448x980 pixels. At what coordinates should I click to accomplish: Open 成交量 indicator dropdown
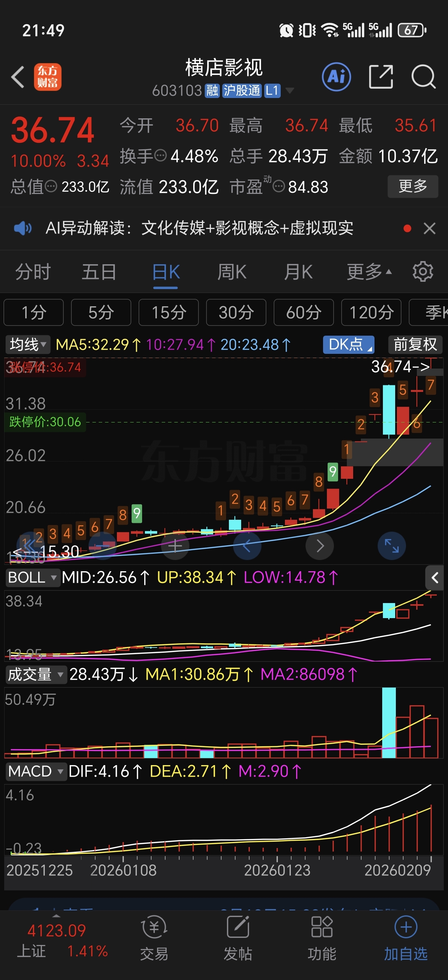[36, 674]
